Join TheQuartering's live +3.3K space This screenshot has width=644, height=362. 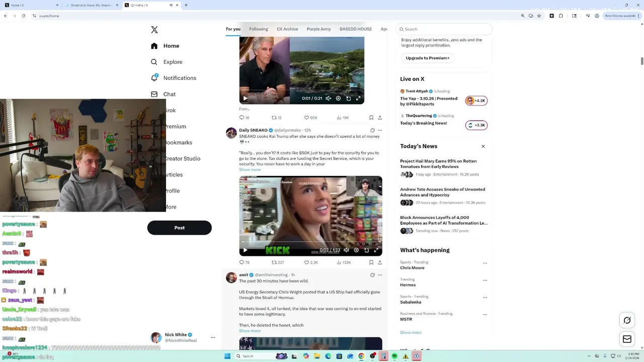click(476, 125)
